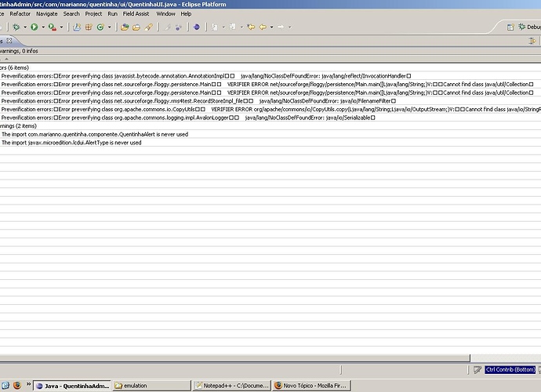Click the Ctrl Contrib (Bottom) status item
541x392 pixels.
point(510,369)
